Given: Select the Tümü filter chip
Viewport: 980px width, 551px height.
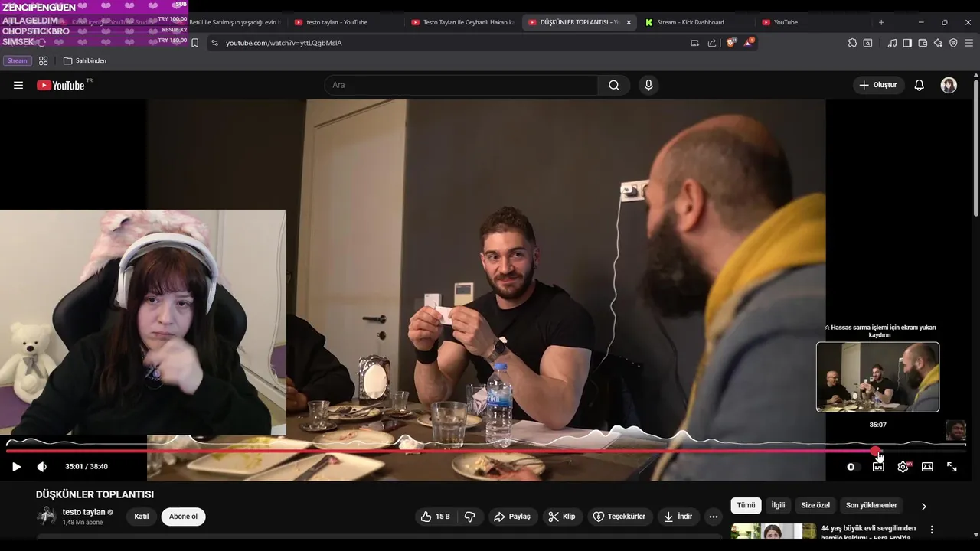Looking at the screenshot, I should 746,505.
